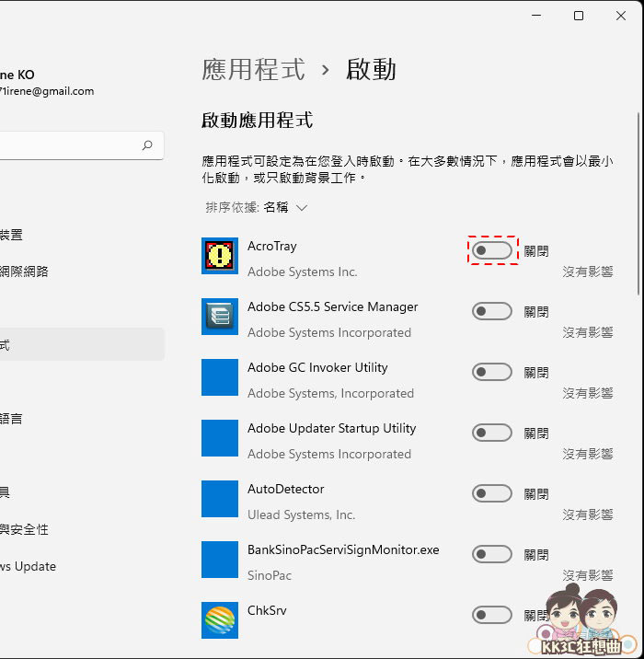Switch on AutoDetector startup toggle
Image resolution: width=644 pixels, height=659 pixels.
(x=492, y=493)
